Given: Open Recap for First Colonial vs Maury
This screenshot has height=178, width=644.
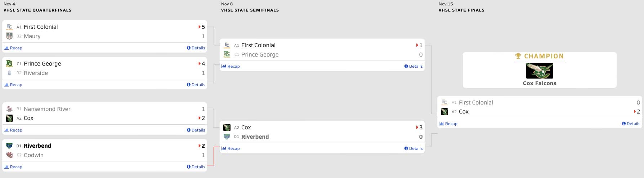Looking at the screenshot, I should (13, 48).
